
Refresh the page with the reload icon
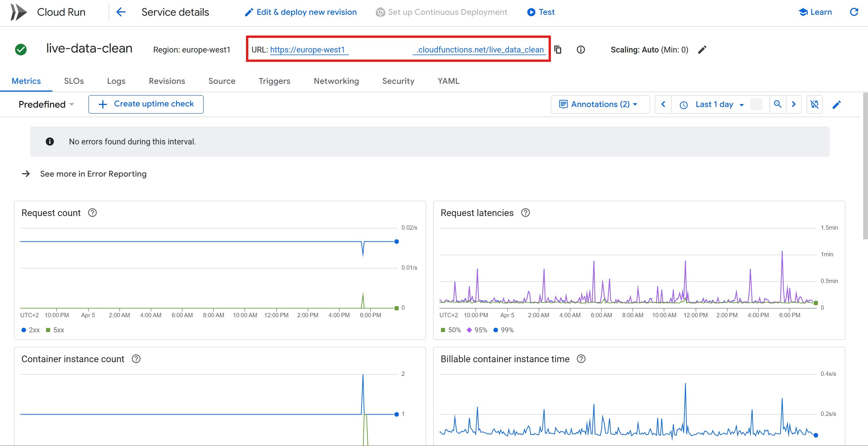pos(854,12)
